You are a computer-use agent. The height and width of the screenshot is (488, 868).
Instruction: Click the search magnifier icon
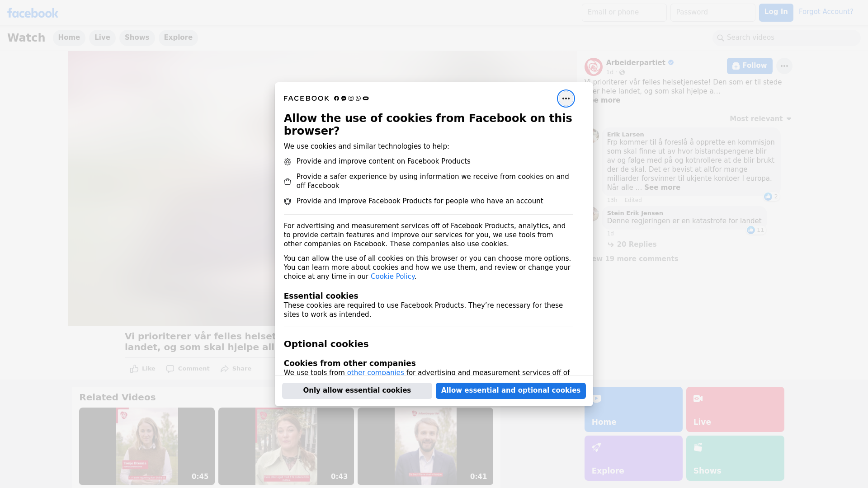(720, 38)
